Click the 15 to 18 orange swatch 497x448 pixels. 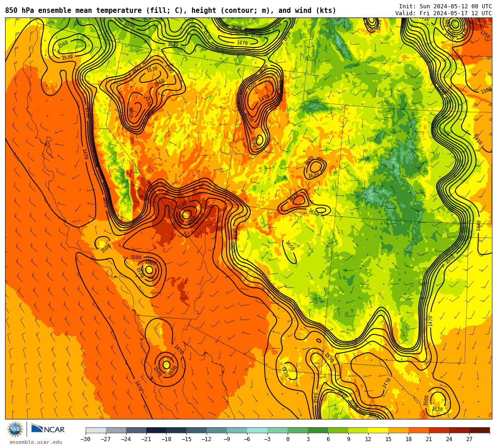pos(399,430)
